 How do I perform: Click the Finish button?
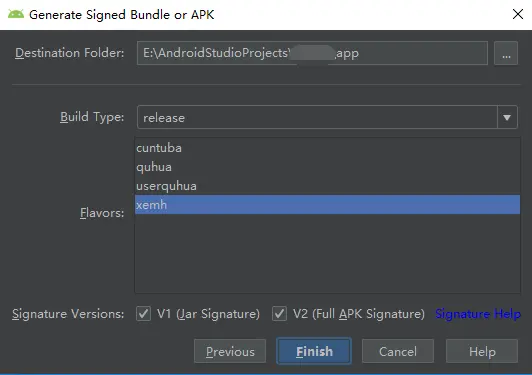tap(314, 351)
